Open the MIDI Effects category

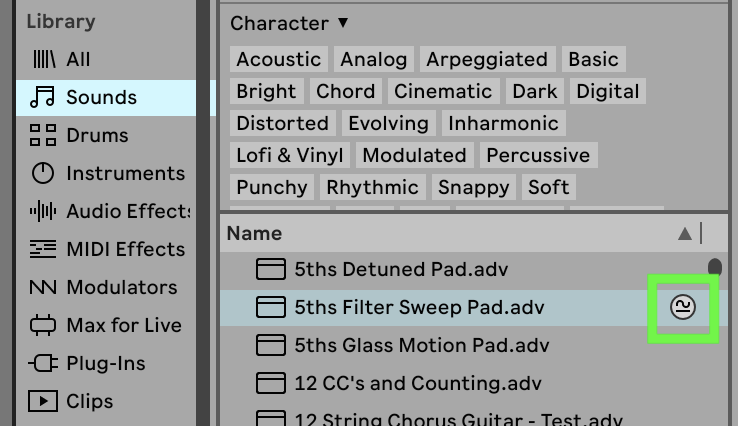124,250
